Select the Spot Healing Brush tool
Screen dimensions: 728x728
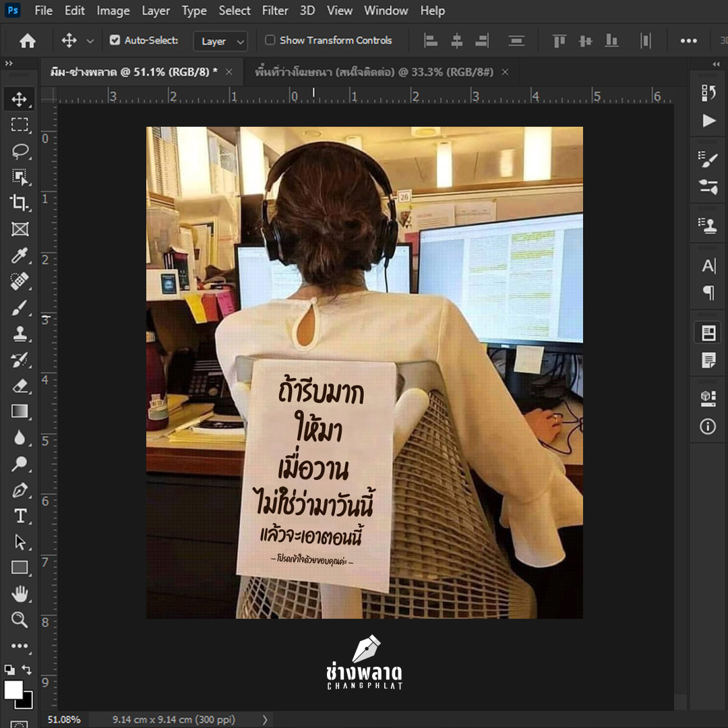click(x=19, y=281)
